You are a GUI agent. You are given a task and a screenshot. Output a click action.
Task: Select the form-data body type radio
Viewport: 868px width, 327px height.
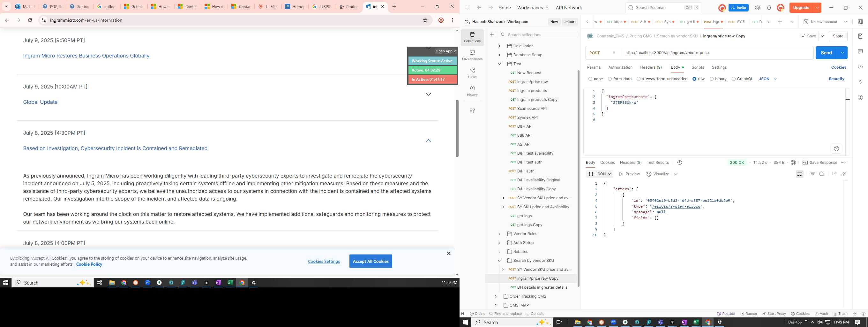click(x=610, y=79)
